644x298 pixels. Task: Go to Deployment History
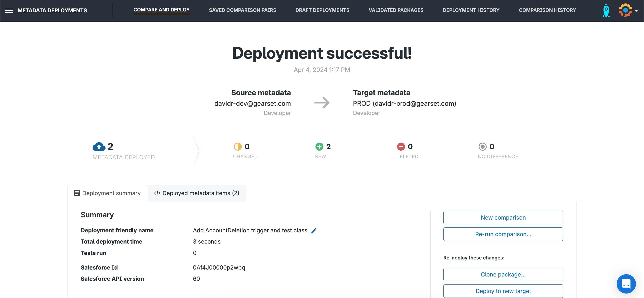(x=471, y=10)
